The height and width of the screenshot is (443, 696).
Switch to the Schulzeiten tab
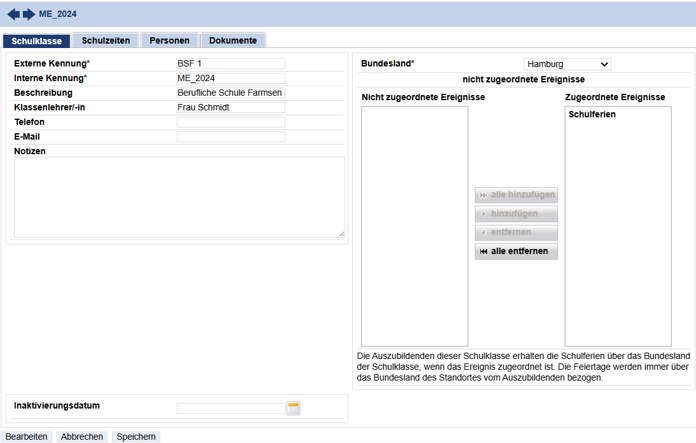point(105,41)
